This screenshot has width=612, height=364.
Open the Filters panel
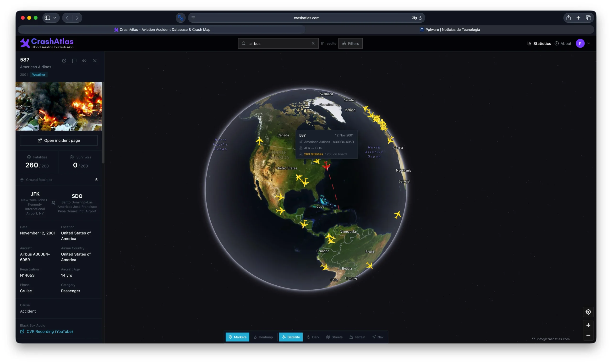[350, 43]
